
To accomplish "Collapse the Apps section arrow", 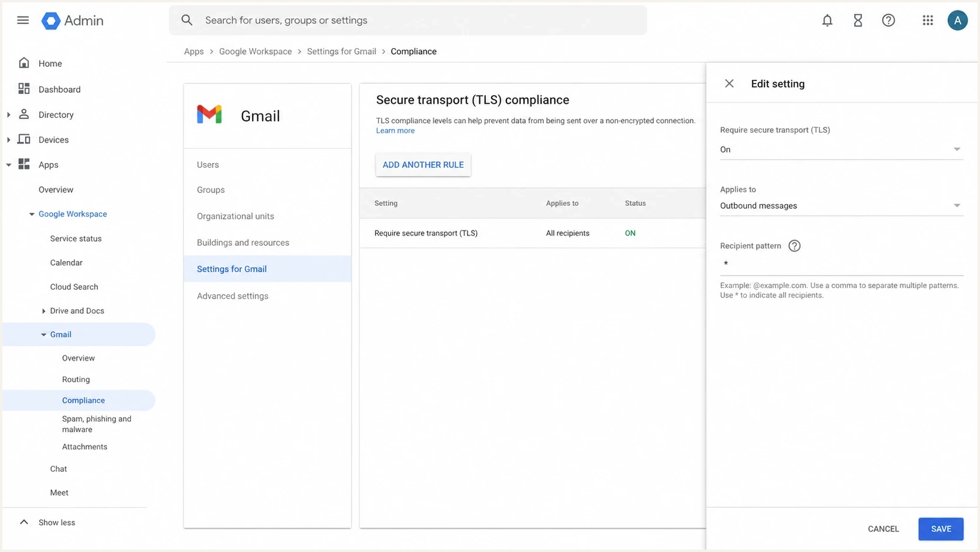I will (8, 165).
